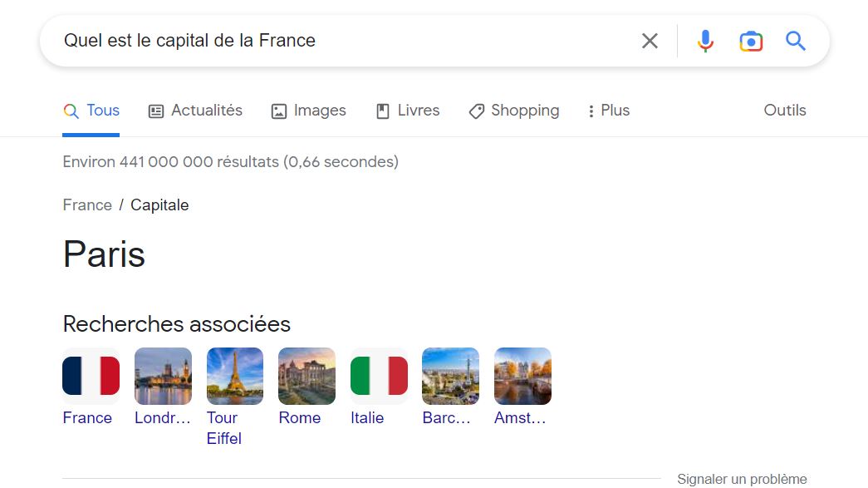Click the Livres bookmark icon

point(382,110)
